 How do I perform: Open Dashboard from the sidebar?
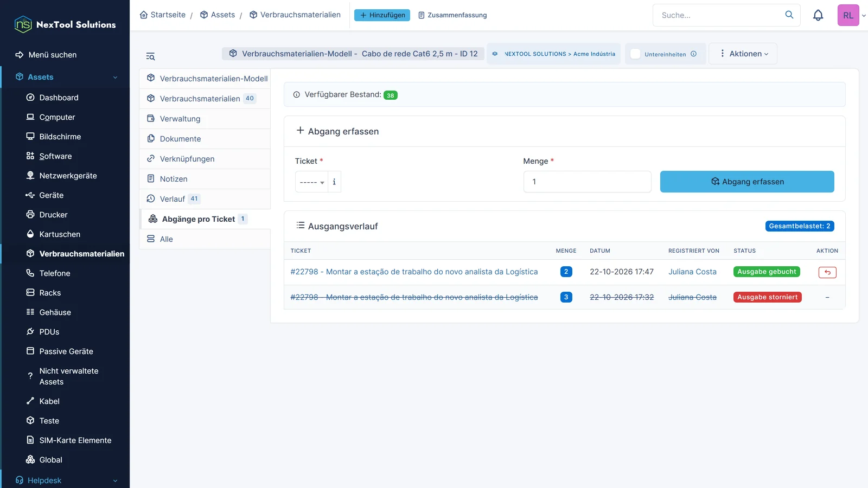coord(59,98)
